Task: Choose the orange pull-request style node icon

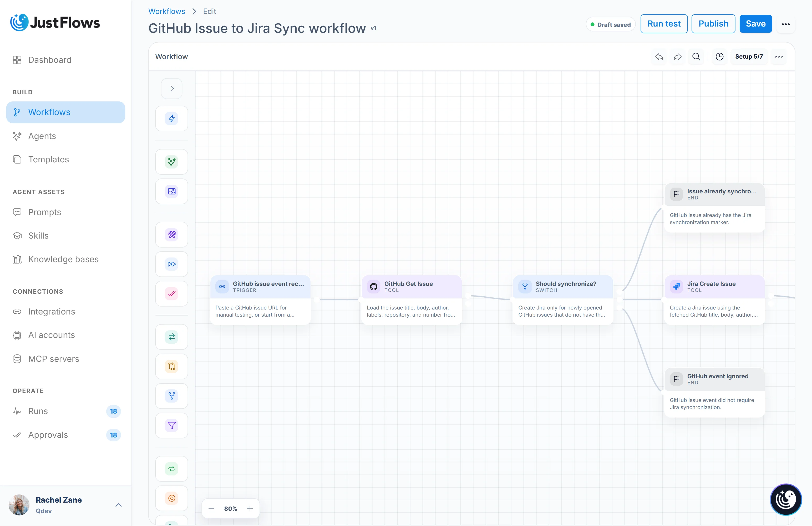Action: (172, 367)
